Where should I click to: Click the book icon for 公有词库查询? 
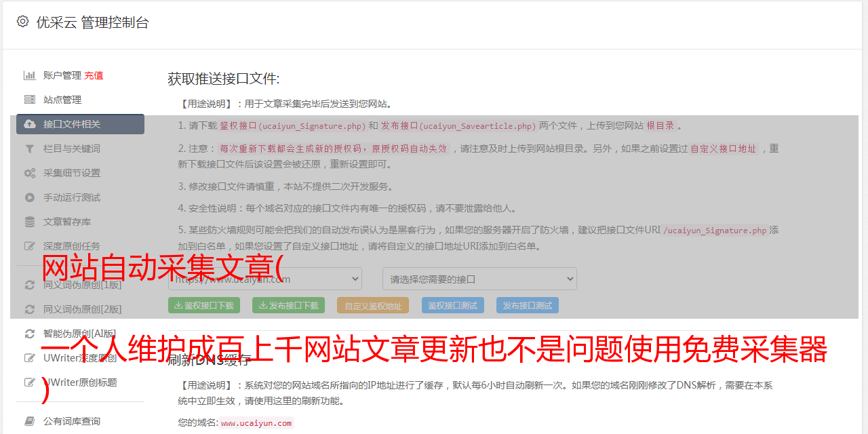pyautogui.click(x=30, y=421)
